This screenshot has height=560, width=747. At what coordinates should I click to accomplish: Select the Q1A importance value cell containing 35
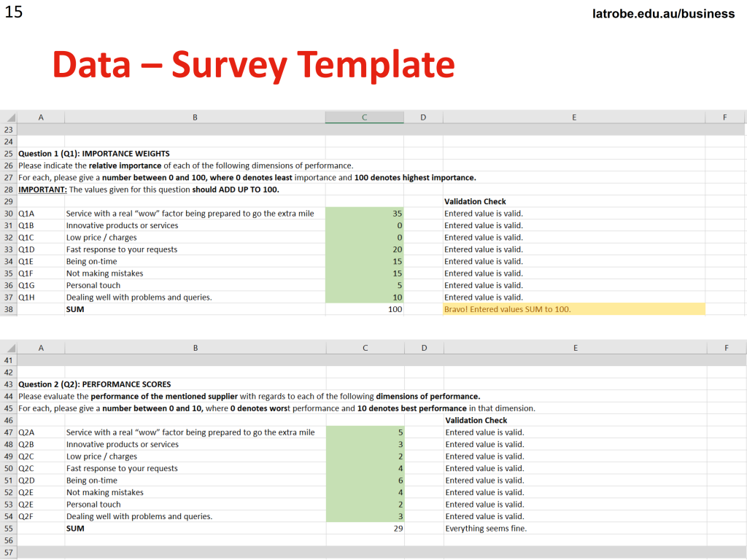point(365,214)
